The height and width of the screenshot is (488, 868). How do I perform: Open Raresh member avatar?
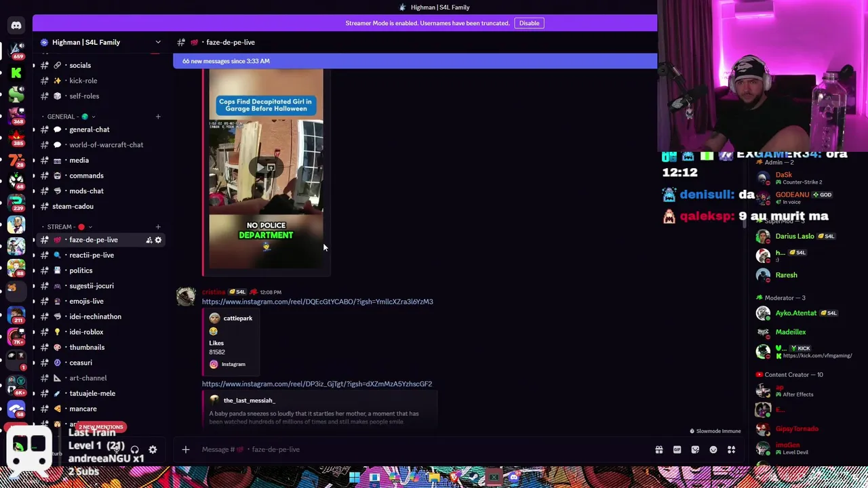coord(764,275)
